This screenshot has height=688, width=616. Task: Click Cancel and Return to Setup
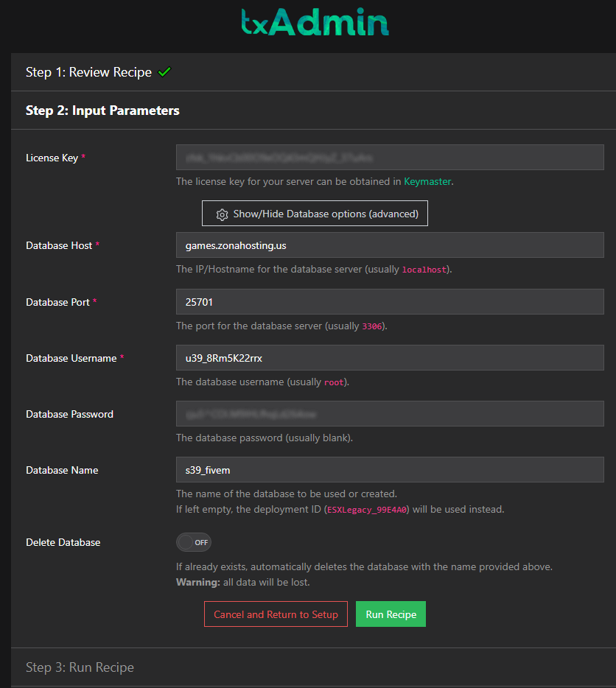coord(276,614)
